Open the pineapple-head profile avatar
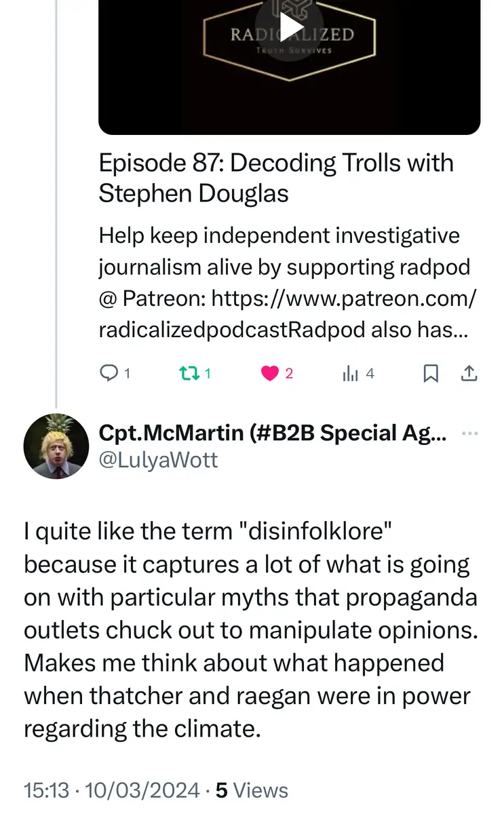This screenshot has width=504, height=814. (56, 446)
